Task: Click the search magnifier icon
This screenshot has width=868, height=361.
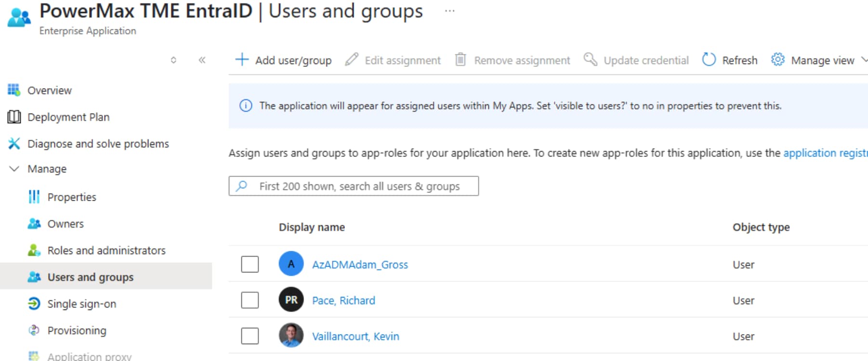Action: pyautogui.click(x=242, y=186)
